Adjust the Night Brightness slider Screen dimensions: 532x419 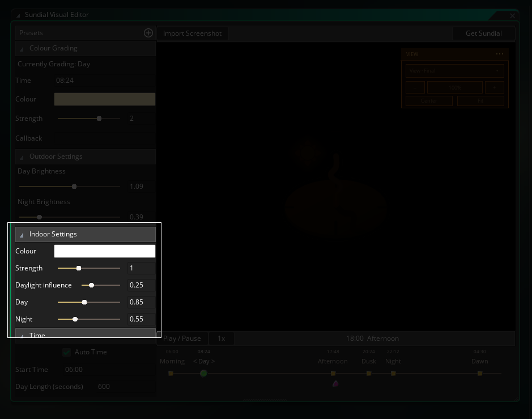click(70, 217)
